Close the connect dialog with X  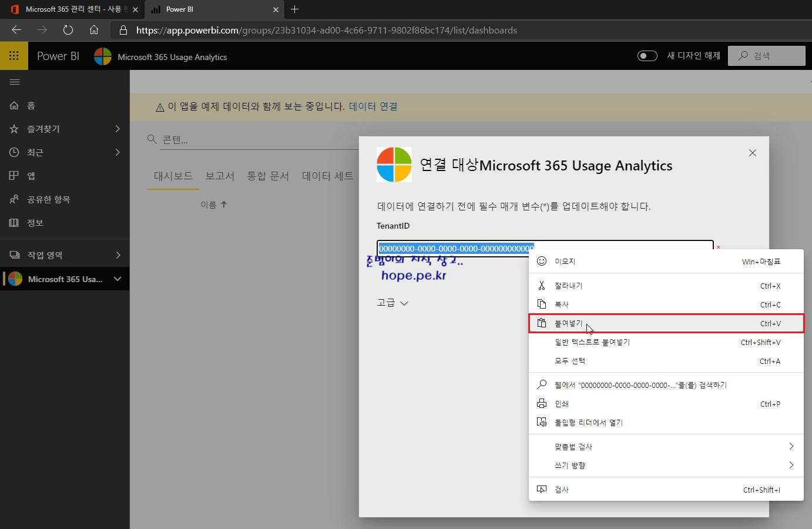coord(753,153)
